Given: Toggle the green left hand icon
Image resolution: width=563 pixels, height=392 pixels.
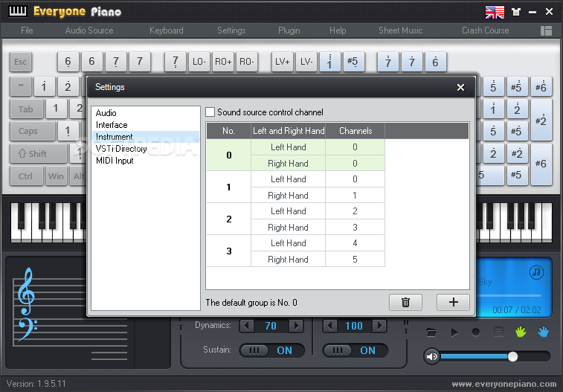Looking at the screenshot, I should (x=521, y=332).
